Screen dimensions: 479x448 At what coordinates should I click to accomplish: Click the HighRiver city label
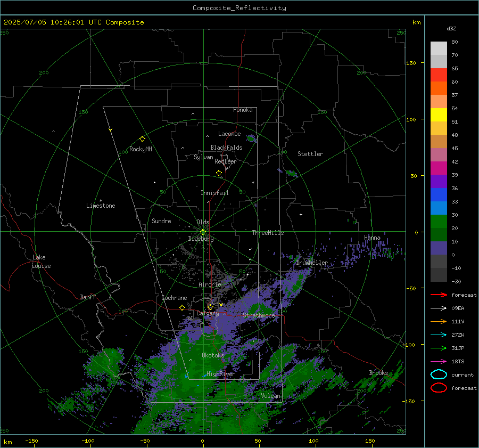pos(221,374)
